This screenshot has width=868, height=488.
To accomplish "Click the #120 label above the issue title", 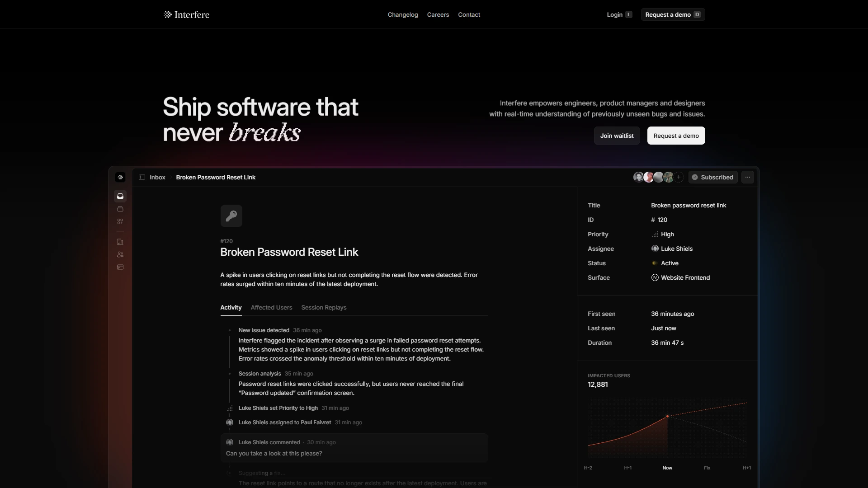I will point(226,241).
